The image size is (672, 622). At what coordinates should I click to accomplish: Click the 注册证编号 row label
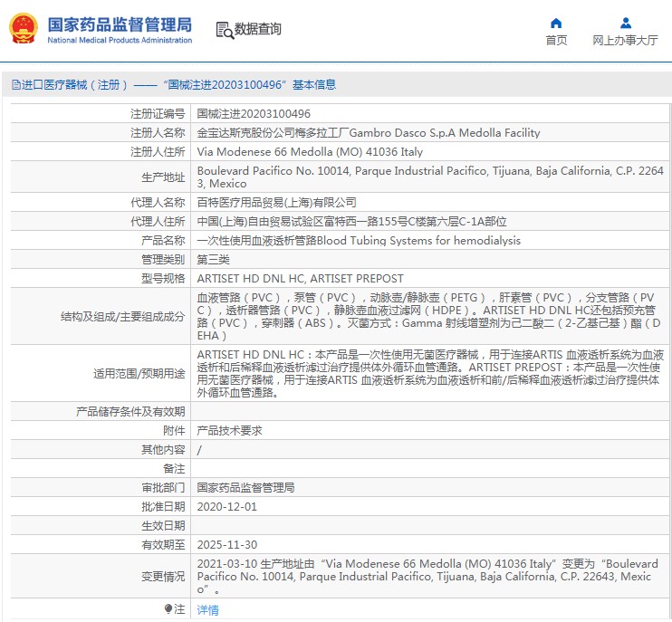pyautogui.click(x=158, y=114)
